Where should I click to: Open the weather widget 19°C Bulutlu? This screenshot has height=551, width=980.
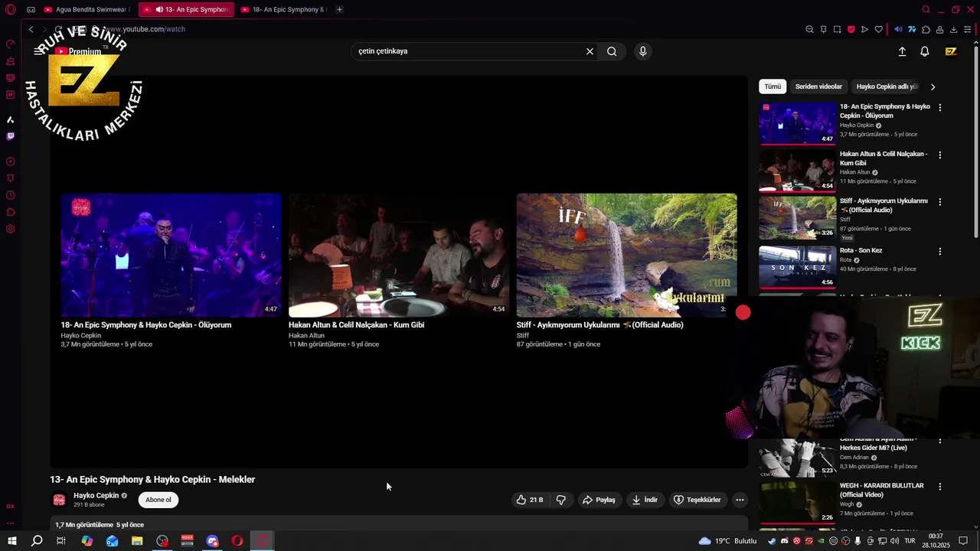727,541
